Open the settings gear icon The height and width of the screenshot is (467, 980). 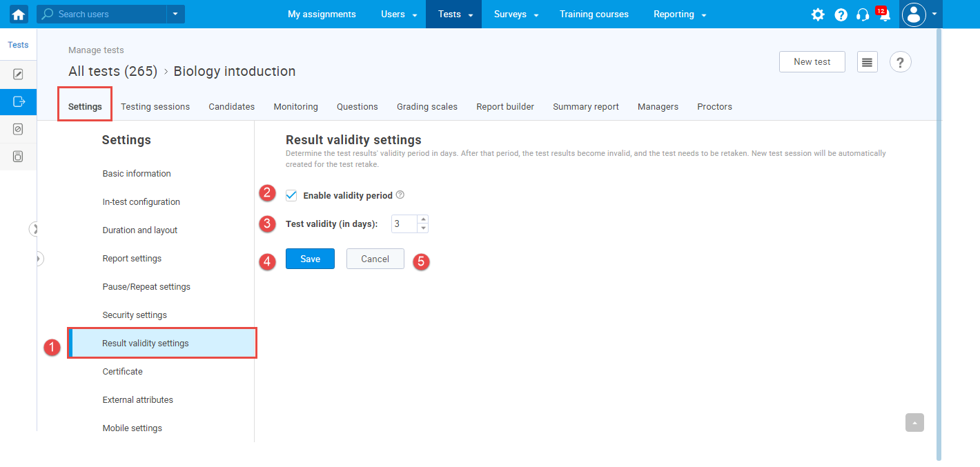tap(818, 14)
